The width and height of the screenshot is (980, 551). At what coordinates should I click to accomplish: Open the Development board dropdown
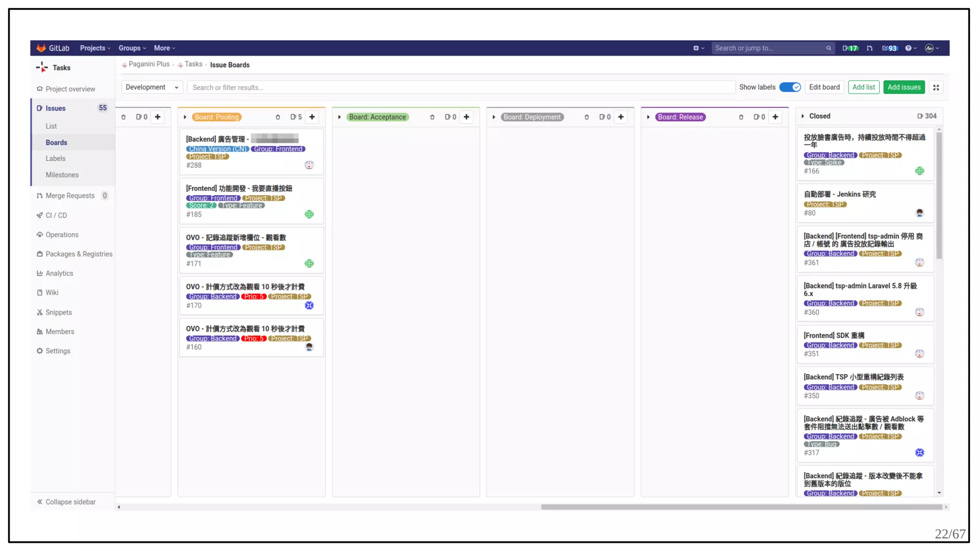pos(151,87)
